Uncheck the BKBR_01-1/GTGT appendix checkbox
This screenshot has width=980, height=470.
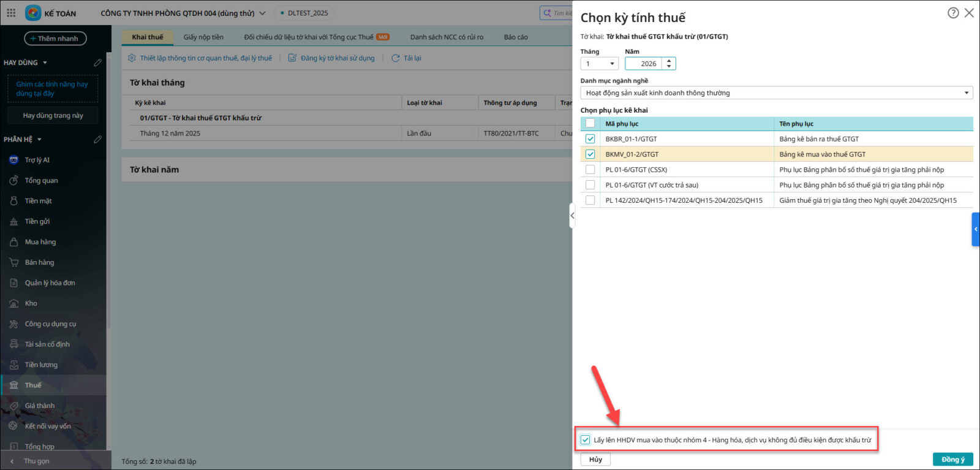pos(590,139)
